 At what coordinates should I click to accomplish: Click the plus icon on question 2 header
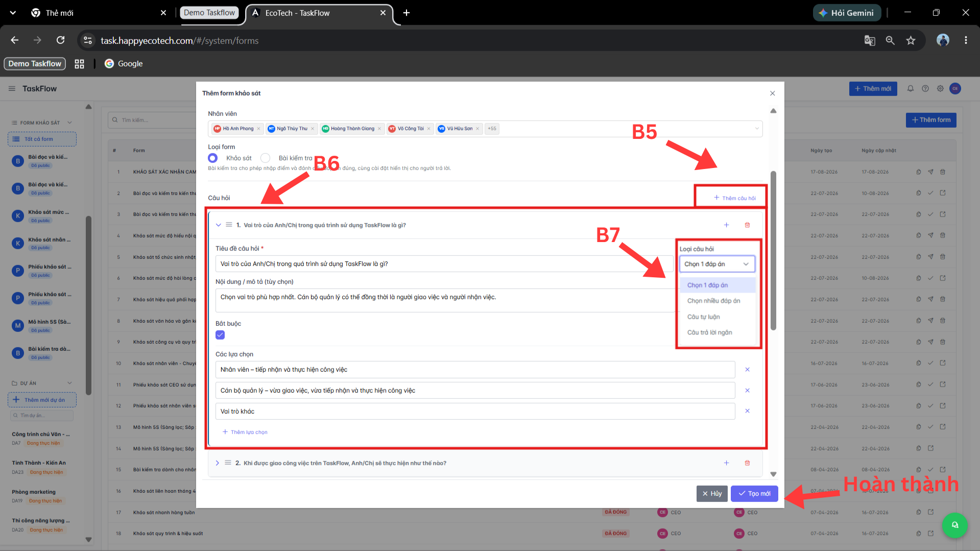coord(726,463)
